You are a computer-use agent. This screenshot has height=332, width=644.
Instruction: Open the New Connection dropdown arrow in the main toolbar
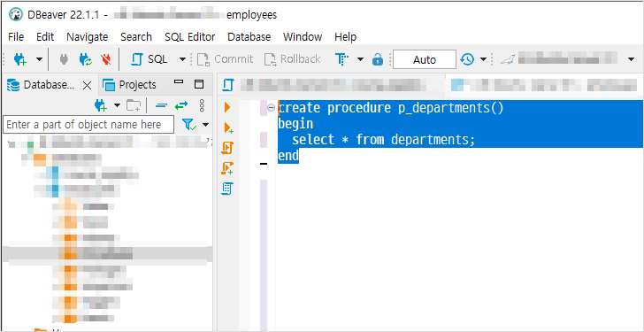[x=39, y=59]
